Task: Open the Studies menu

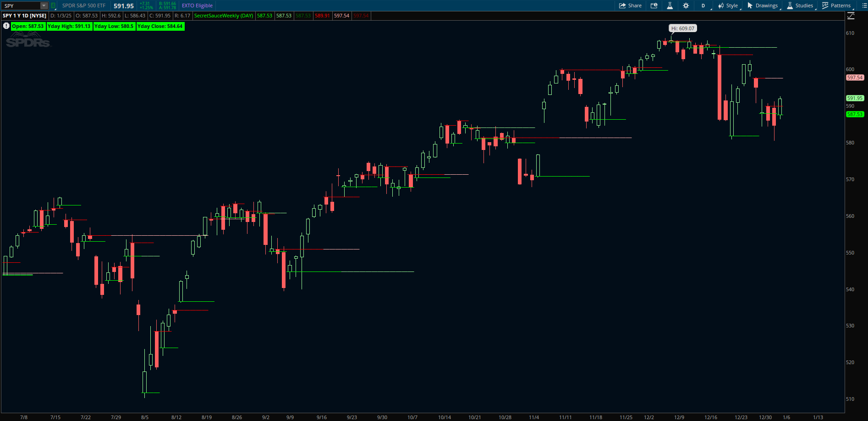Action: [800, 6]
